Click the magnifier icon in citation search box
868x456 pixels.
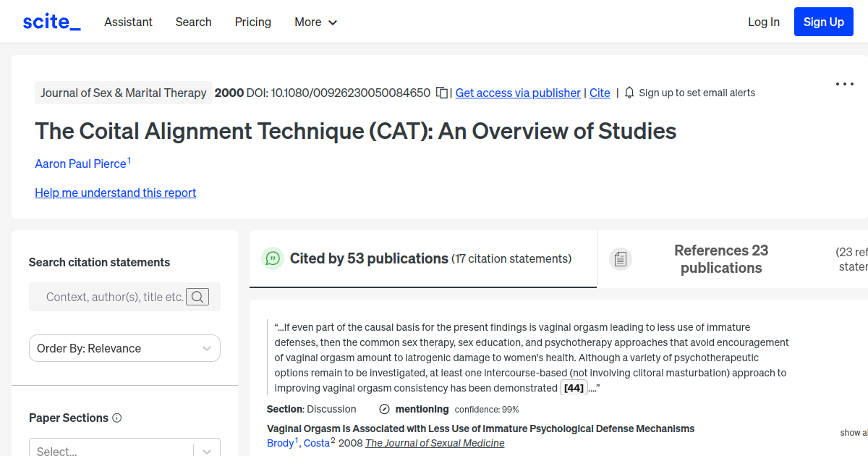pos(197,297)
